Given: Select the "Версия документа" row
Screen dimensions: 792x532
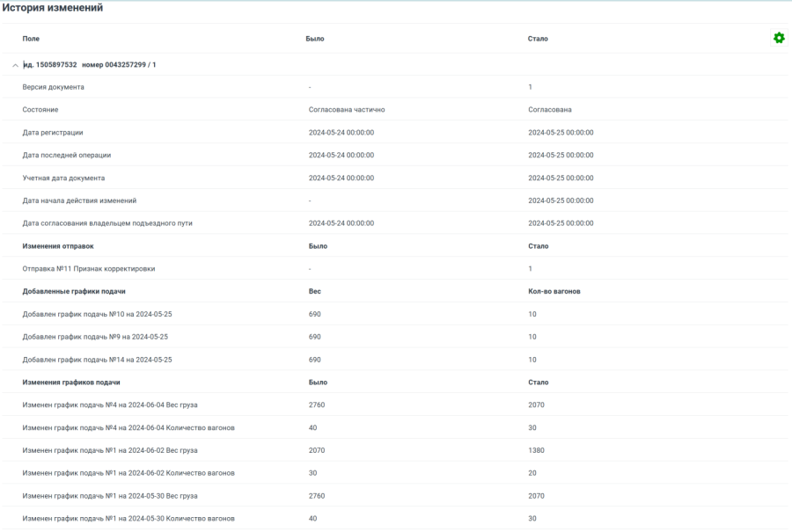Looking at the screenshot, I should [54, 87].
